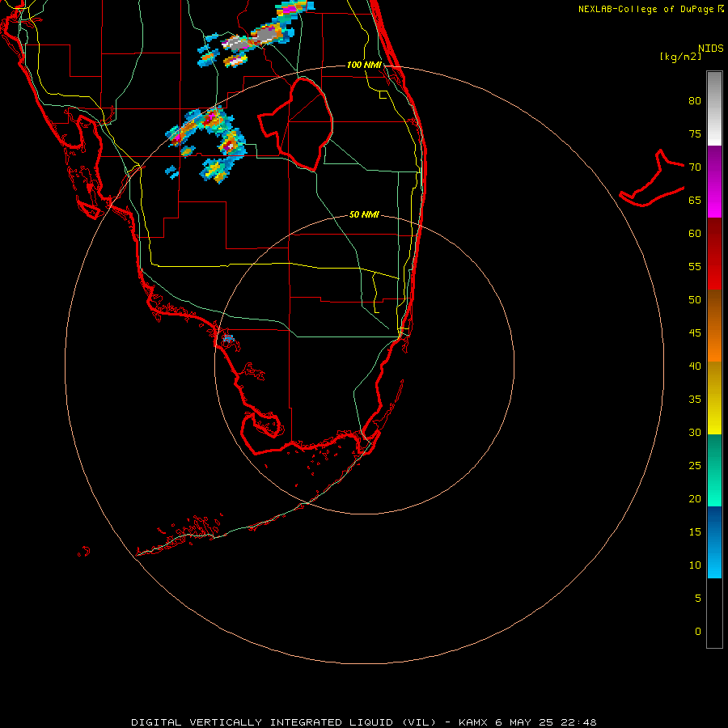Click the NEXLAB-College of DuPage label

(x=645, y=9)
